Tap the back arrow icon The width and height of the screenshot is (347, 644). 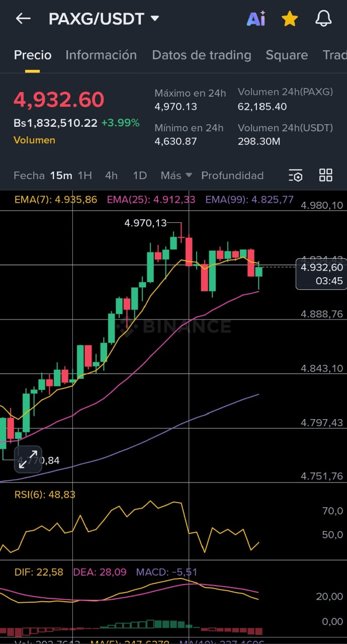point(23,19)
